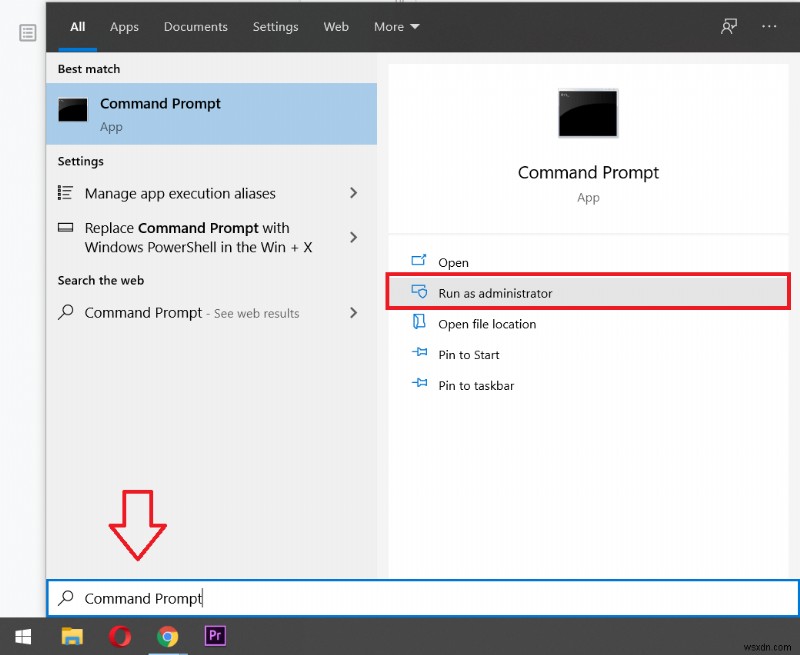
Task: Open File Explorer from taskbar
Action: point(72,636)
